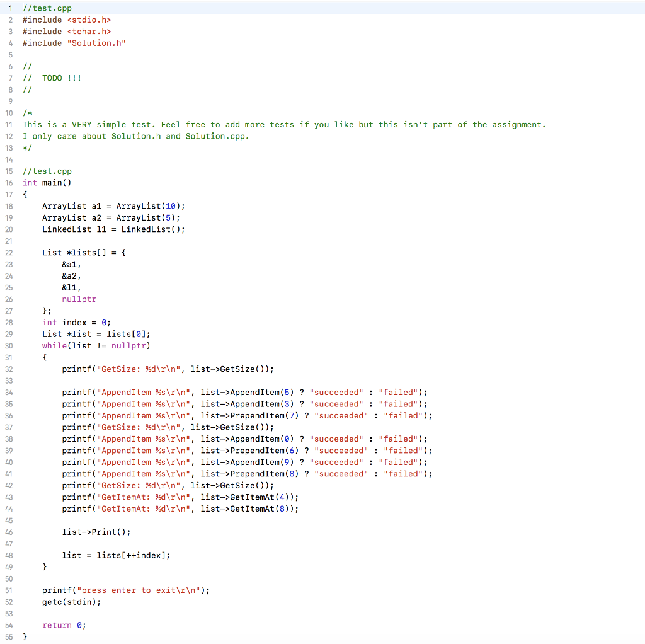Select the "succeeded" string literal on line 38
The width and height of the screenshot is (645, 644).
point(336,439)
